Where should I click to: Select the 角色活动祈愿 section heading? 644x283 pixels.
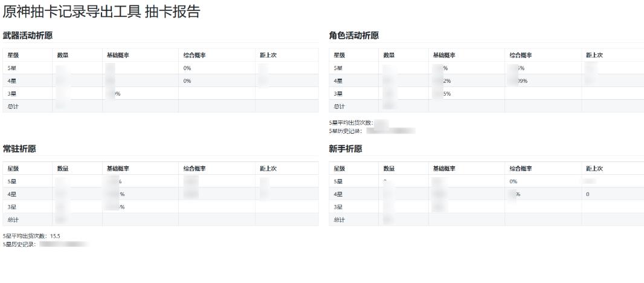tap(353, 36)
